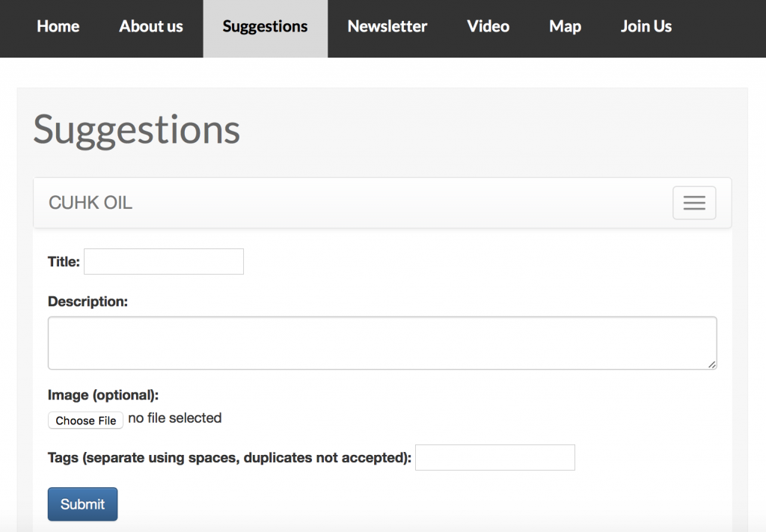Screen dimensions: 766x532
Task: Click the "no file selected" text
Action: pyautogui.click(x=175, y=418)
